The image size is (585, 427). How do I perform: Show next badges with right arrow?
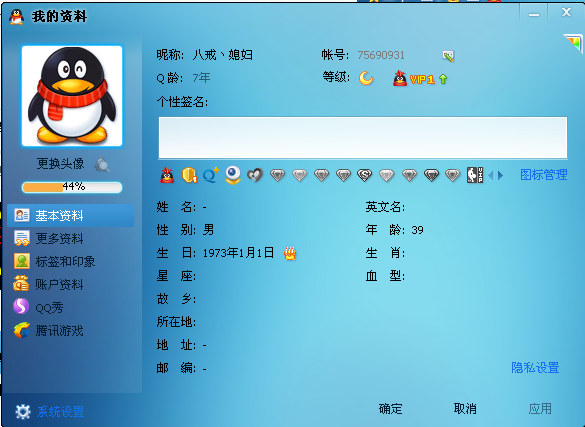pos(500,175)
